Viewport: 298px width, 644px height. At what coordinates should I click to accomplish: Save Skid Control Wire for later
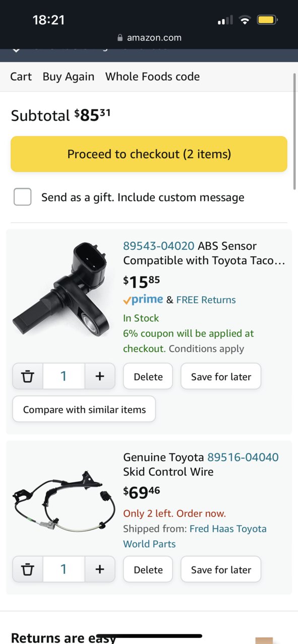pos(221,569)
